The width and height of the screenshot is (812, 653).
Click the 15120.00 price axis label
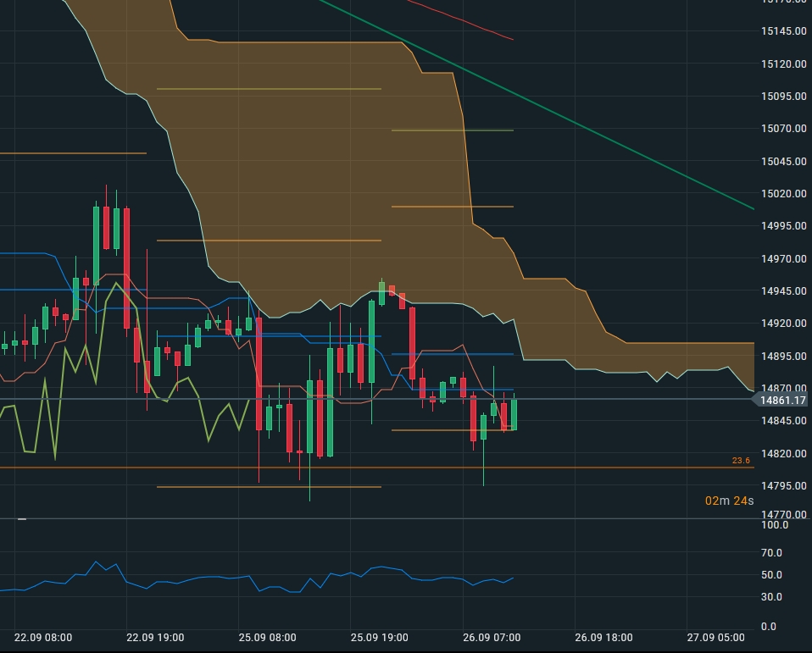(x=783, y=64)
